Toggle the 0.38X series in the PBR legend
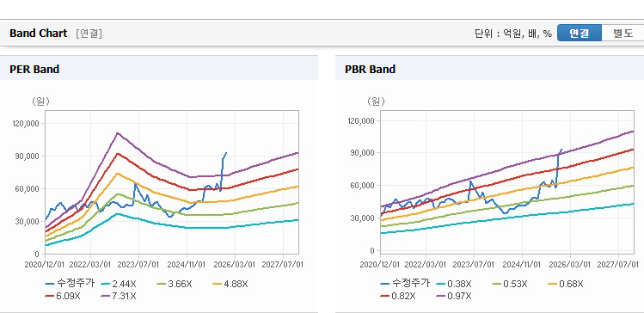 [x=454, y=284]
